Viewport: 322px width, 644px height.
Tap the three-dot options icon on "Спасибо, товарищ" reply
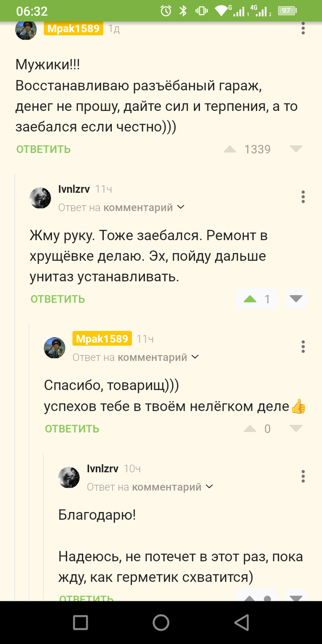[303, 347]
